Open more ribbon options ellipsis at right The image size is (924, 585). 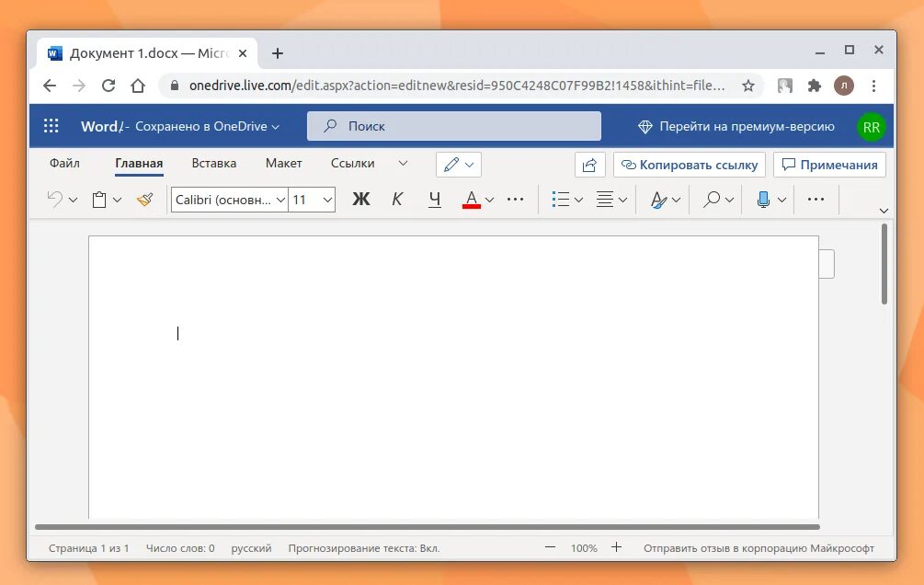point(816,200)
